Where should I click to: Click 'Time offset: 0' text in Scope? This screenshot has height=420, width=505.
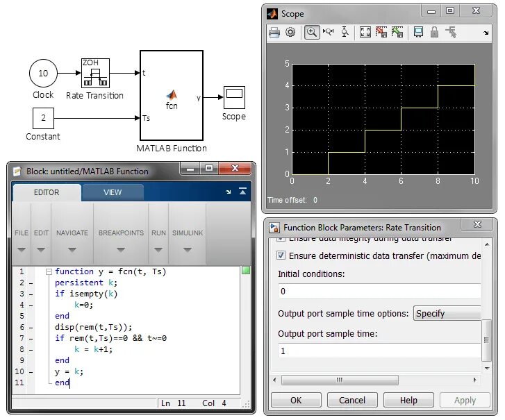[x=292, y=200]
